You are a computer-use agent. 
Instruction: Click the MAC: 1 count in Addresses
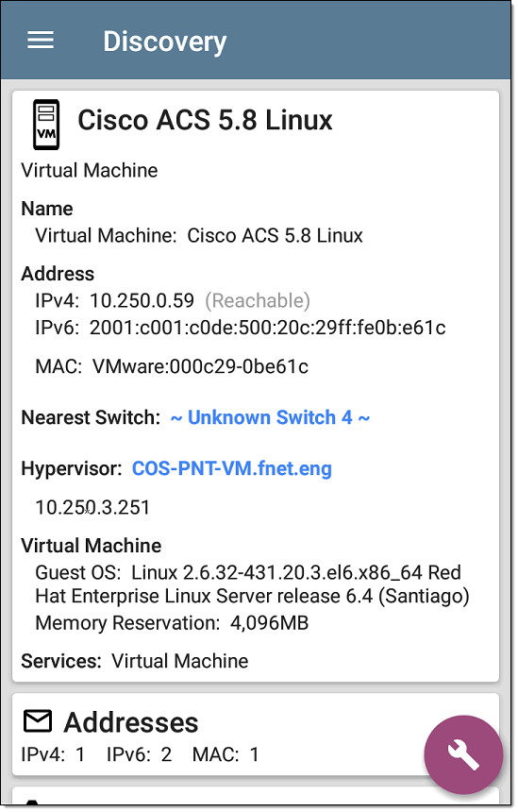tap(226, 754)
